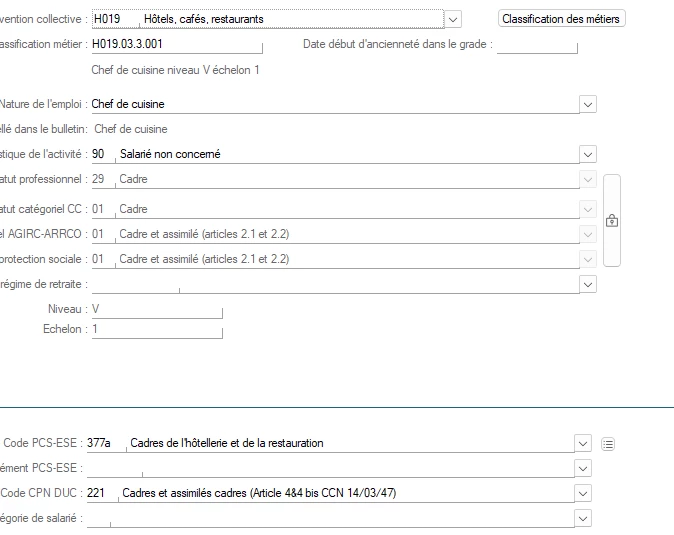Expand the Salarié non concerné activity dropdown
Viewport: 674px width, 535px height.
pyautogui.click(x=588, y=154)
